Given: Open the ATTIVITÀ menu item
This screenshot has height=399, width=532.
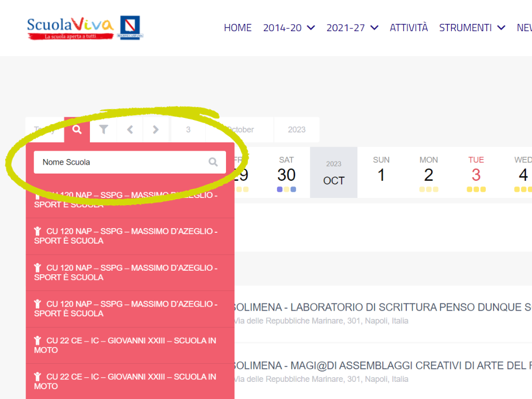Looking at the screenshot, I should 408,28.
